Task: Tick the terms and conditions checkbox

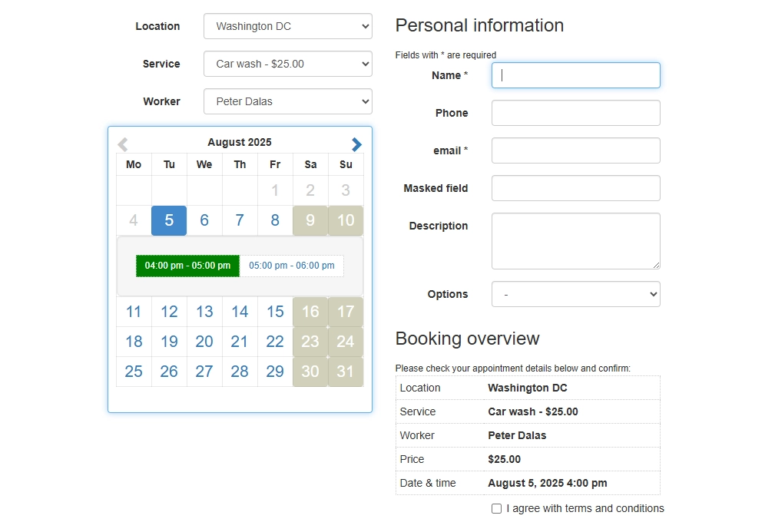Action: coord(496,508)
